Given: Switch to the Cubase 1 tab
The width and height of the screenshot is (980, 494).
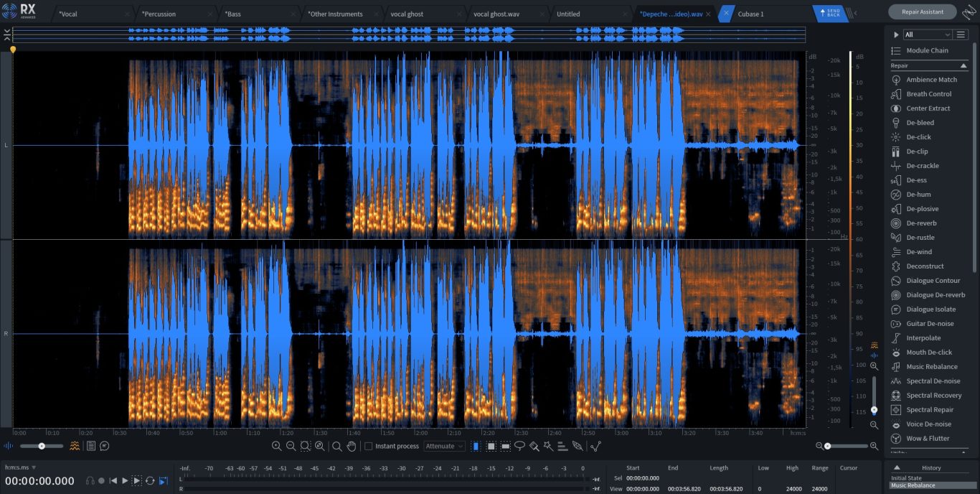Looking at the screenshot, I should [750, 14].
